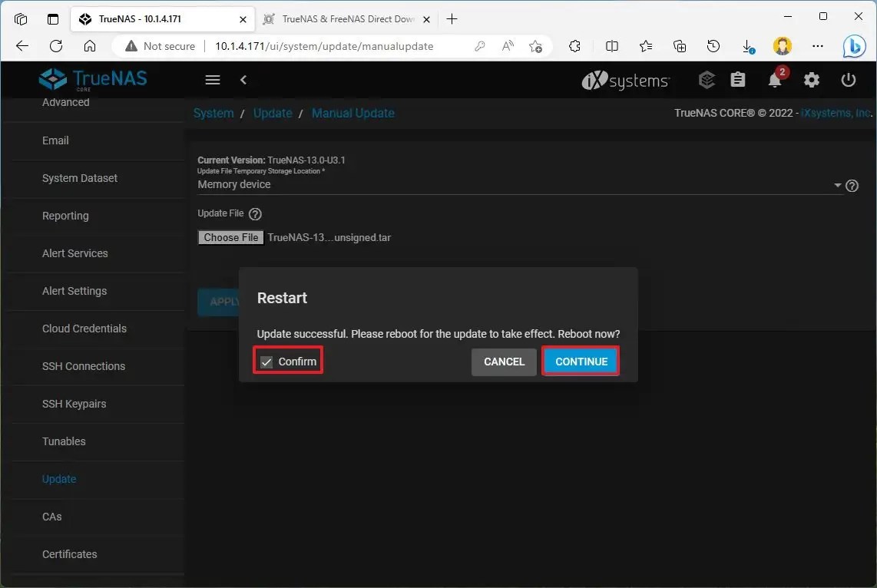The image size is (877, 588).
Task: Toggle the sidebar hamburger menu
Action: pos(212,80)
